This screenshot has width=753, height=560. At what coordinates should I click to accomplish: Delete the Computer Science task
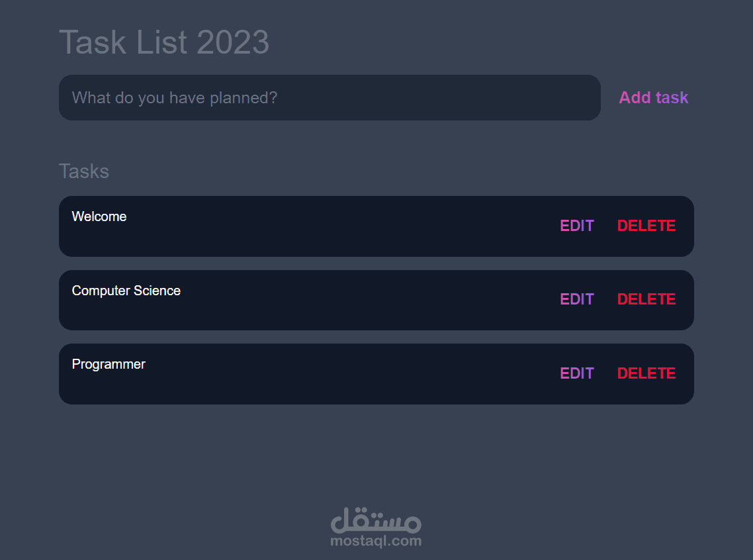click(x=646, y=299)
